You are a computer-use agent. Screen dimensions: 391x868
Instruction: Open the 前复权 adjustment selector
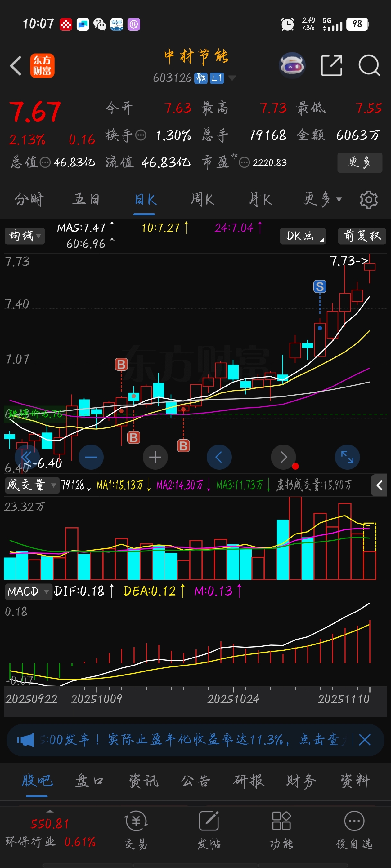(x=362, y=236)
